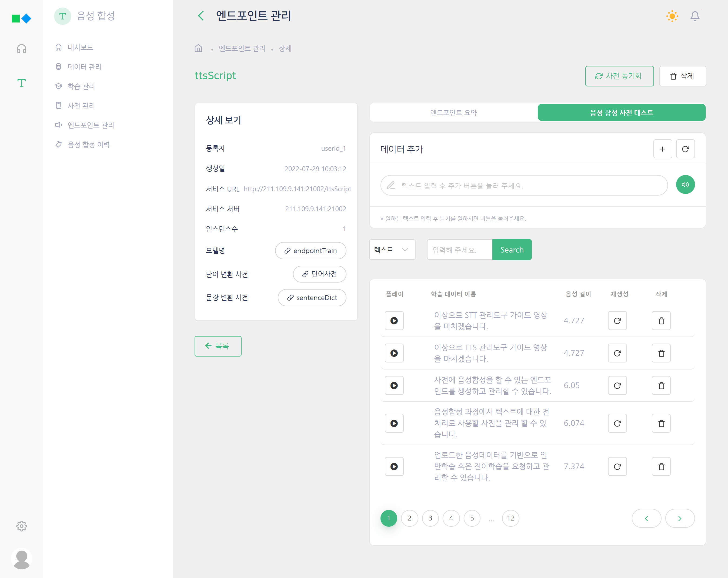Viewport: 728px width, 578px height.
Task: Go to previous page chevron
Action: [646, 518]
